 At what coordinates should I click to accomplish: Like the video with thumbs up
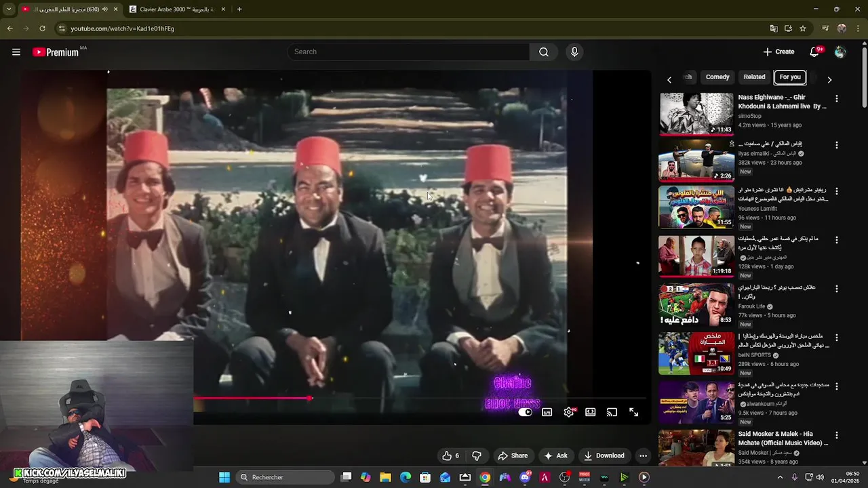451,455
